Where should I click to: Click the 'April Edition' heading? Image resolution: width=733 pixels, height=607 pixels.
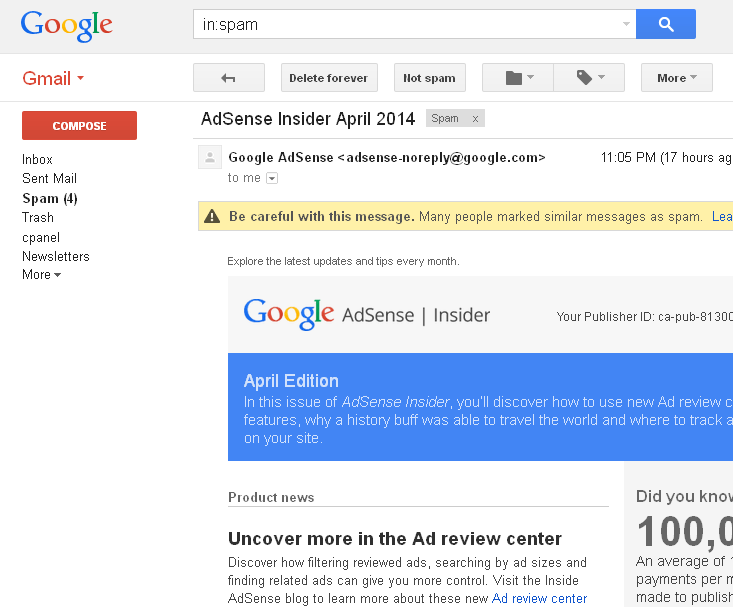tap(291, 381)
